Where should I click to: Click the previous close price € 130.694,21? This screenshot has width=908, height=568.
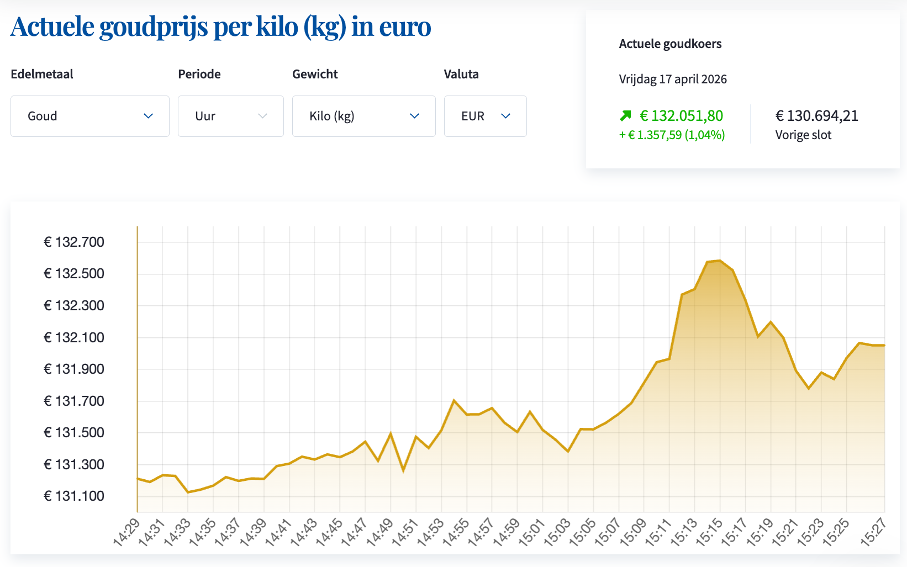tap(817, 116)
